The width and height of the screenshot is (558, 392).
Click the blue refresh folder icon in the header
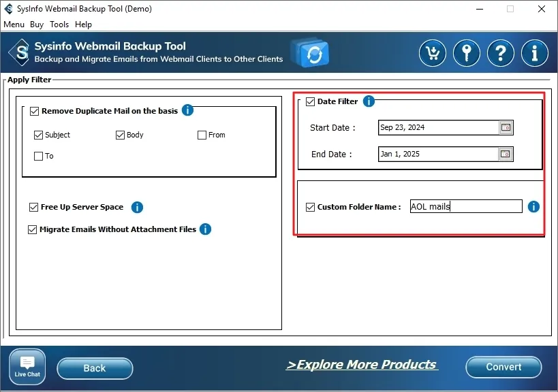[x=310, y=53]
